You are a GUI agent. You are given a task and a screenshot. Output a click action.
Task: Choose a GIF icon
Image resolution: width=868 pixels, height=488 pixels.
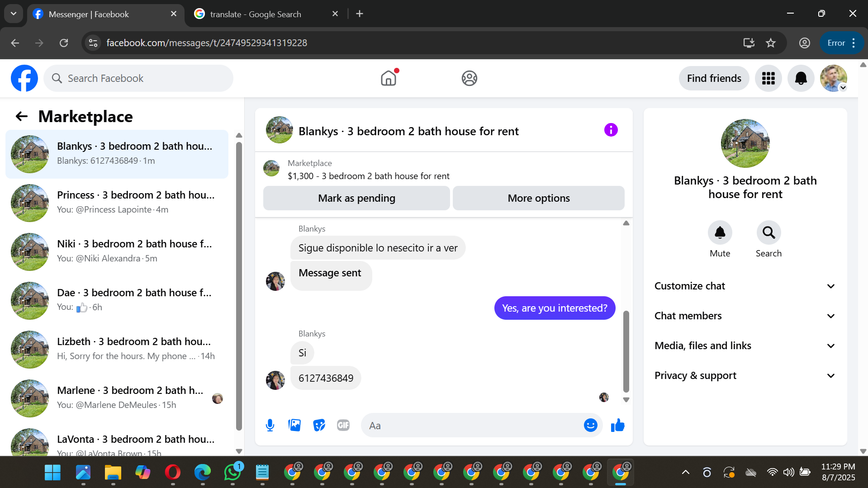click(343, 426)
